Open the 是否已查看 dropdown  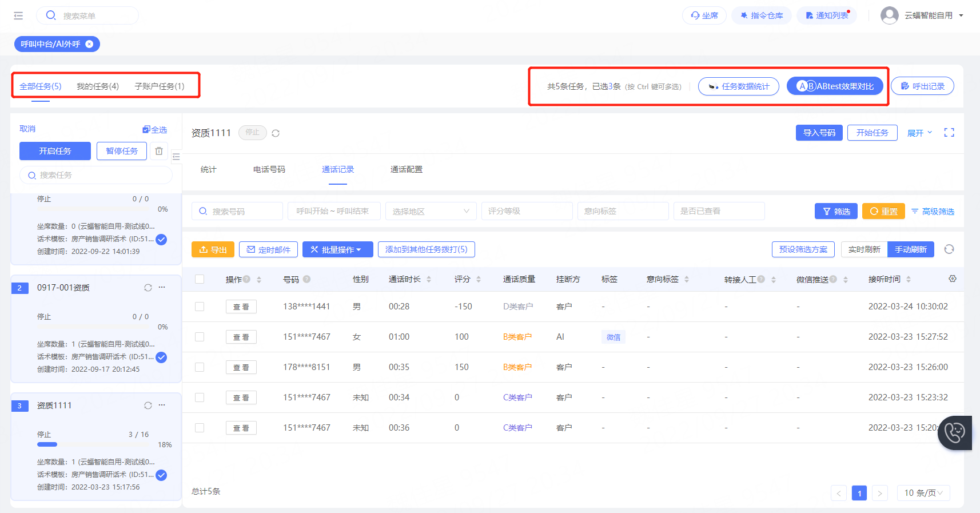(x=719, y=211)
